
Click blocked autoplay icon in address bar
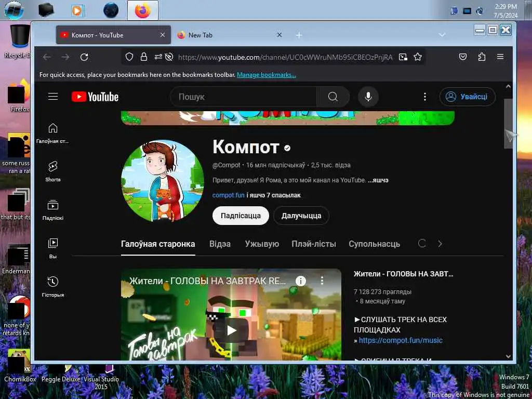pyautogui.click(x=169, y=57)
